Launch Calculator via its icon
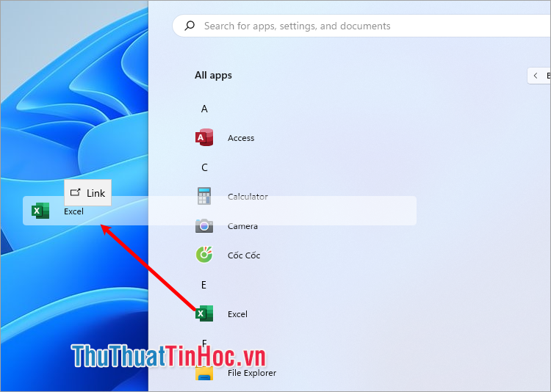 tap(204, 196)
